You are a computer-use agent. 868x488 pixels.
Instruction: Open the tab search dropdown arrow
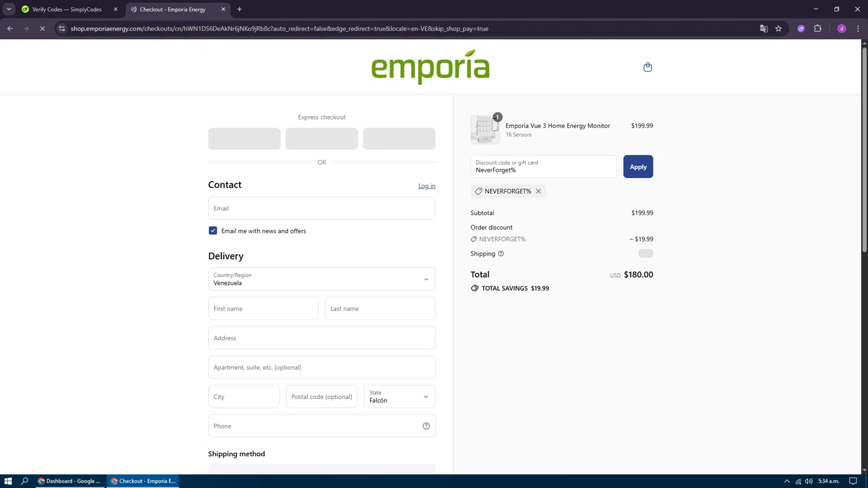9,9
